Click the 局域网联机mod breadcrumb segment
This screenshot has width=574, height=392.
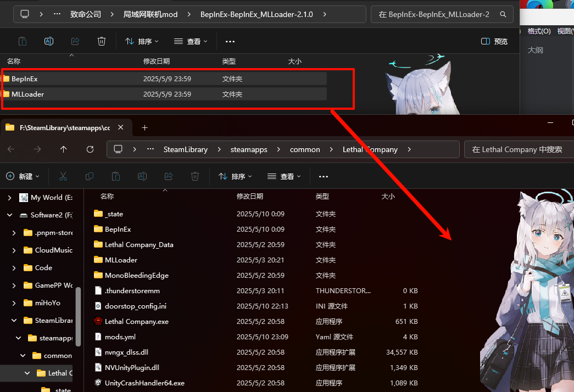pos(151,14)
